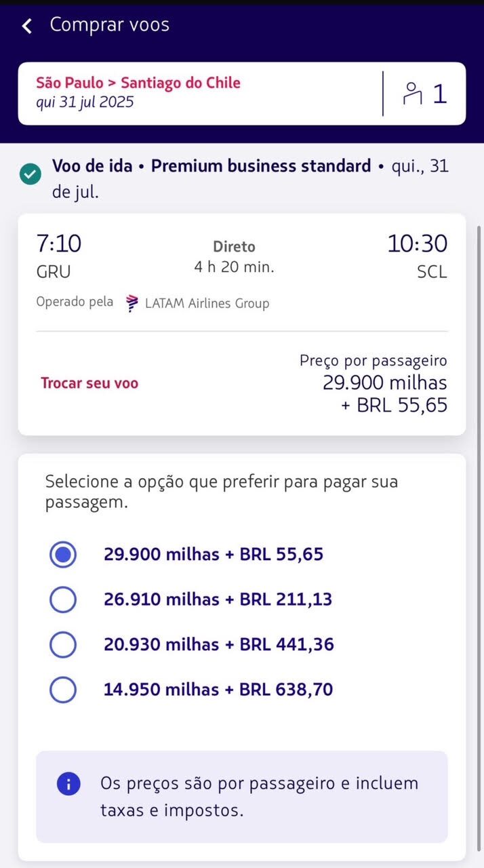484x868 pixels.
Task: Tap the taxes and fees info notice
Action: click(x=259, y=796)
